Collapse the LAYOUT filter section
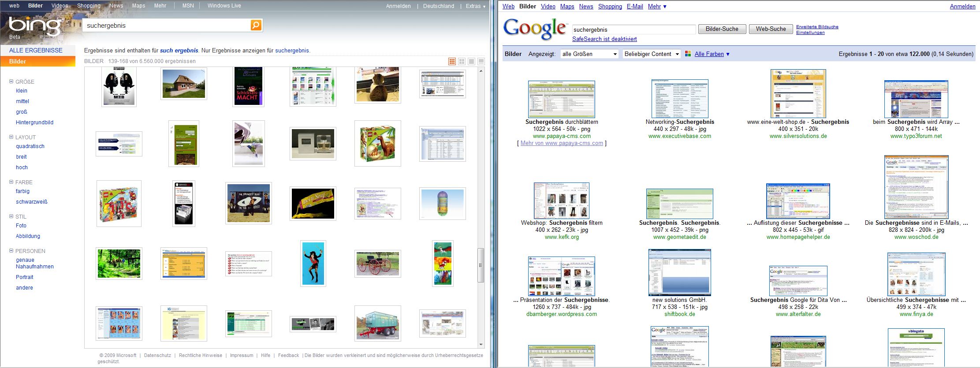The height and width of the screenshot is (368, 980). click(11, 137)
